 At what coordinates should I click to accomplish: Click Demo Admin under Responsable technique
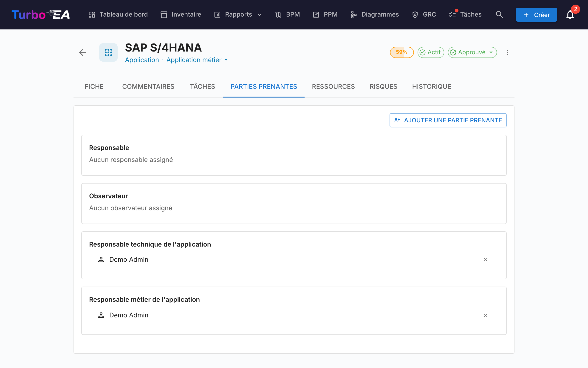(129, 259)
